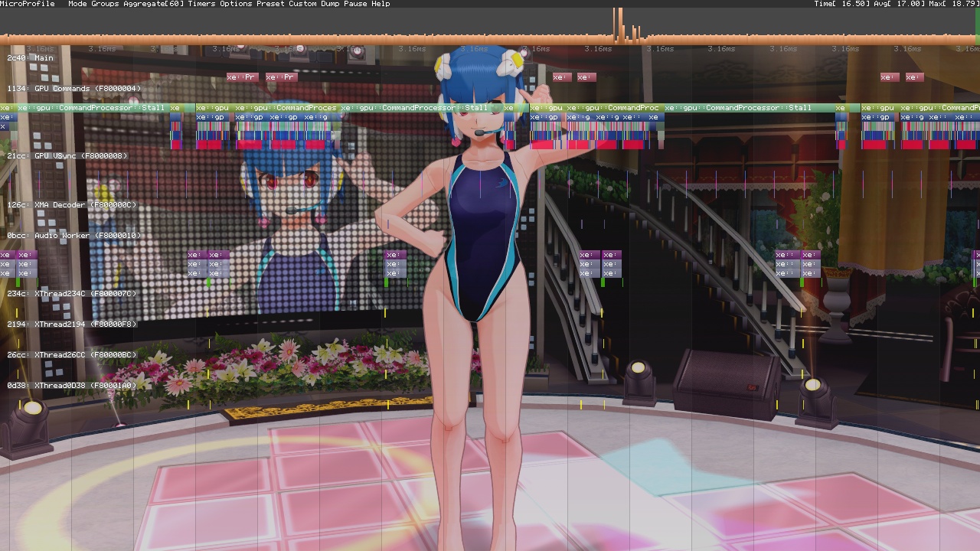Select the '126c: XMA Decoder (F800000C)' thread label

coord(72,205)
